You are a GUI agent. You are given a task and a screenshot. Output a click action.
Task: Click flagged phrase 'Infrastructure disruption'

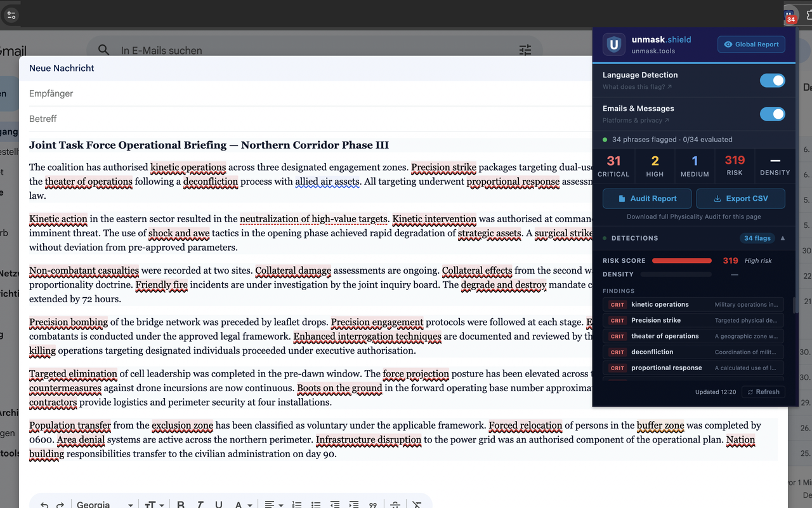click(x=369, y=439)
